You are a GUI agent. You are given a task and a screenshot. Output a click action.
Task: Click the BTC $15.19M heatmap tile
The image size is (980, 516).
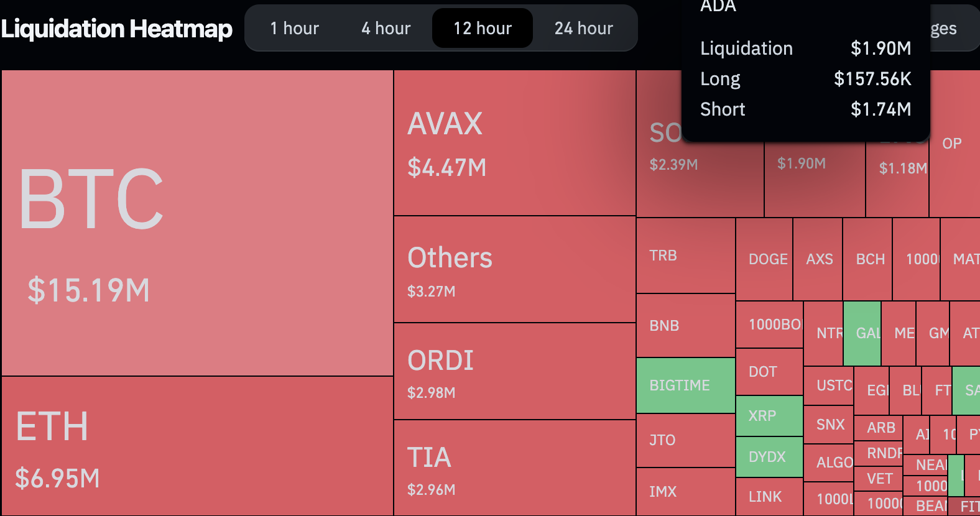pyautogui.click(x=197, y=223)
